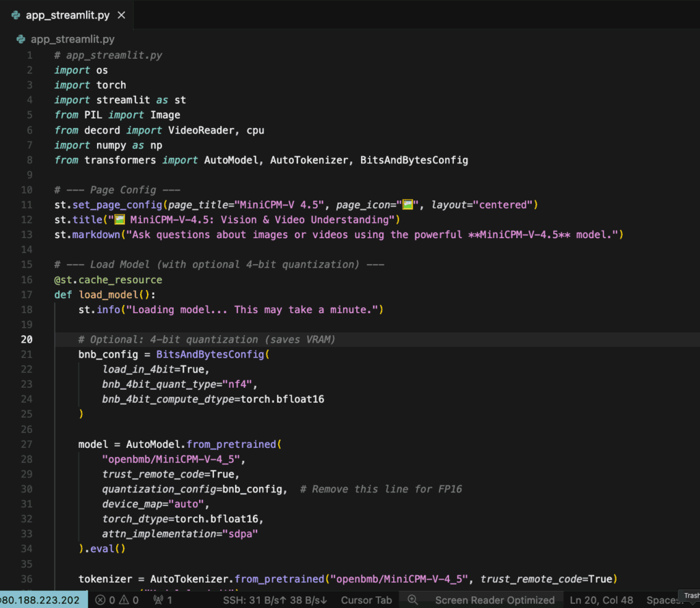
Task: Click picture emoji in st.title string
Action: (120, 220)
